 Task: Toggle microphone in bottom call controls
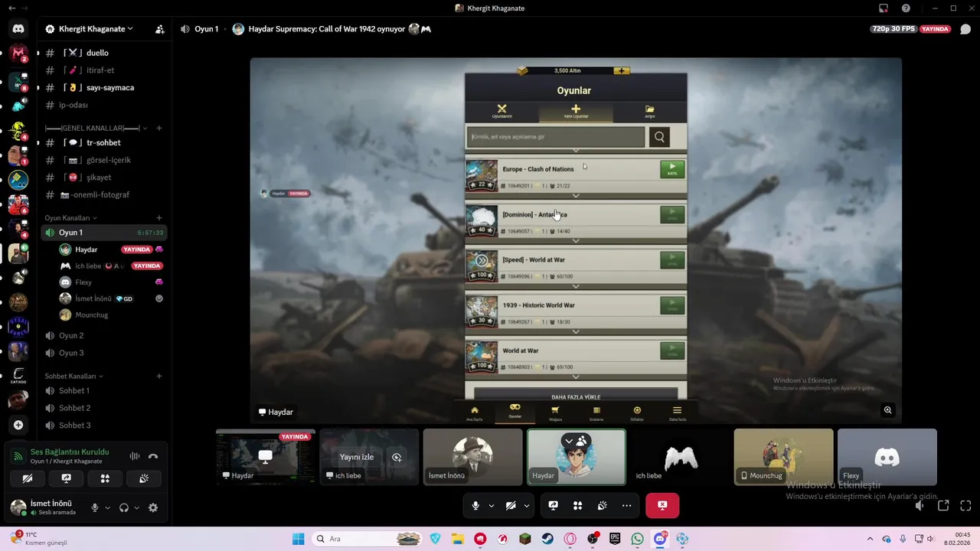(x=475, y=505)
